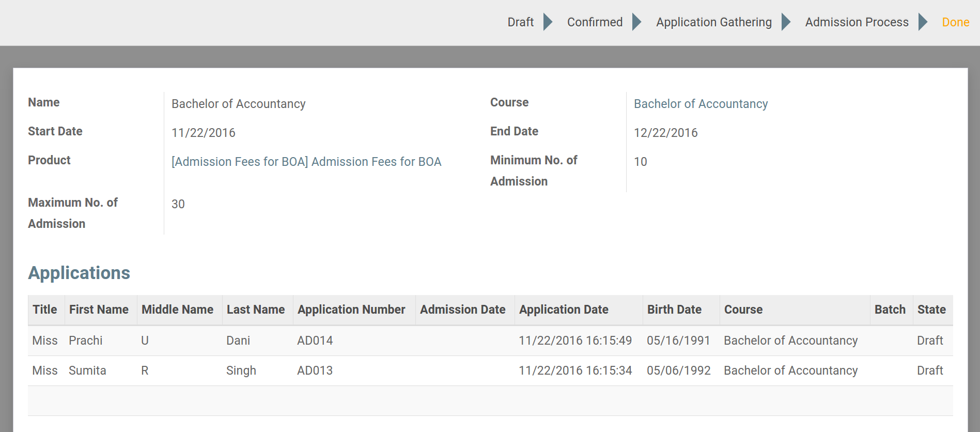980x432 pixels.
Task: Select the Confirmed status stage
Action: [x=595, y=22]
